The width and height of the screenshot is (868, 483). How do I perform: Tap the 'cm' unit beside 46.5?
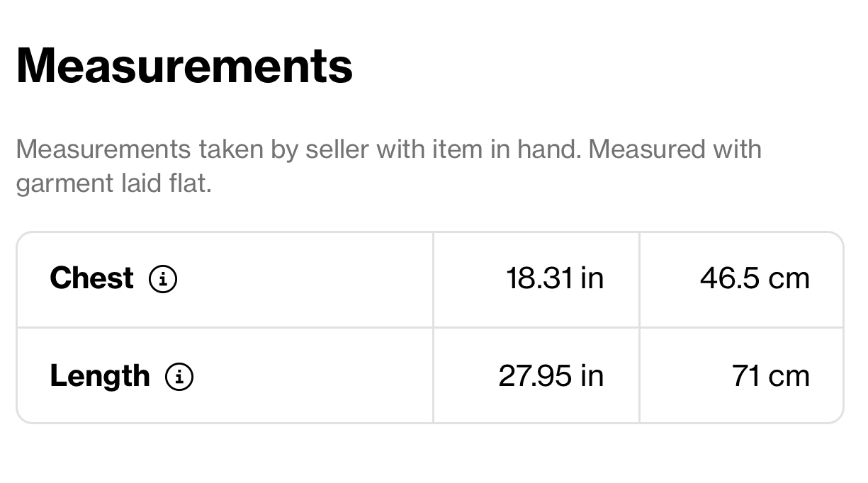789,280
